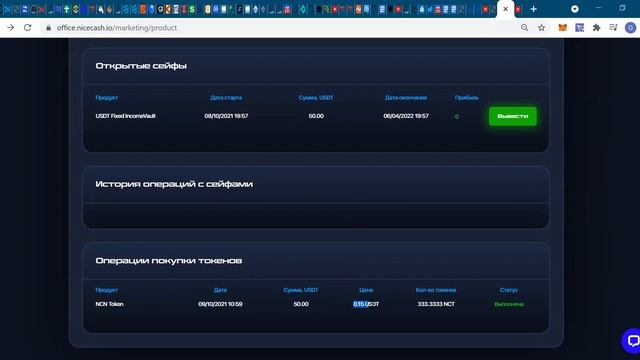Close the active browser tab
Screen dimensions: 640x360
[505, 9]
